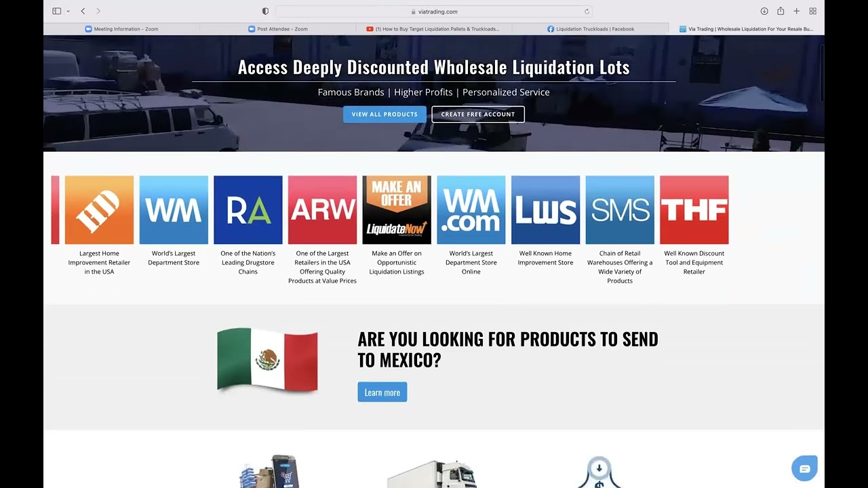
Task: Click the Share icon
Action: (x=781, y=11)
